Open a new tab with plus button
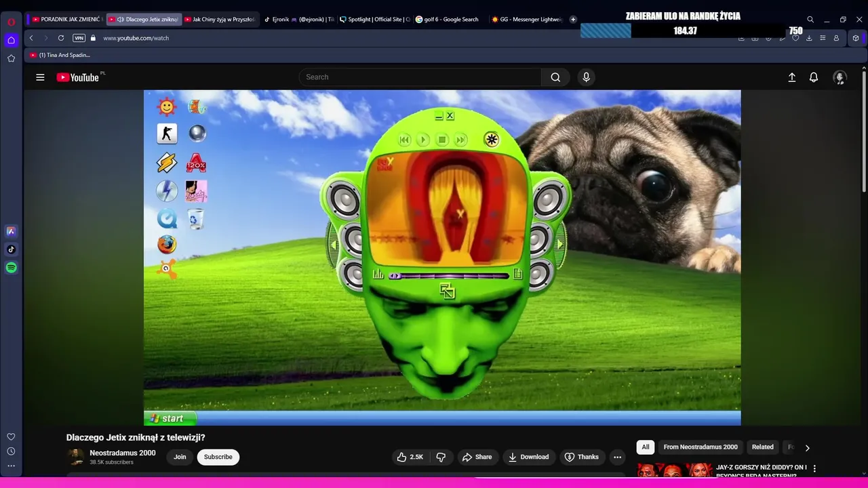This screenshot has height=488, width=868. (x=573, y=20)
